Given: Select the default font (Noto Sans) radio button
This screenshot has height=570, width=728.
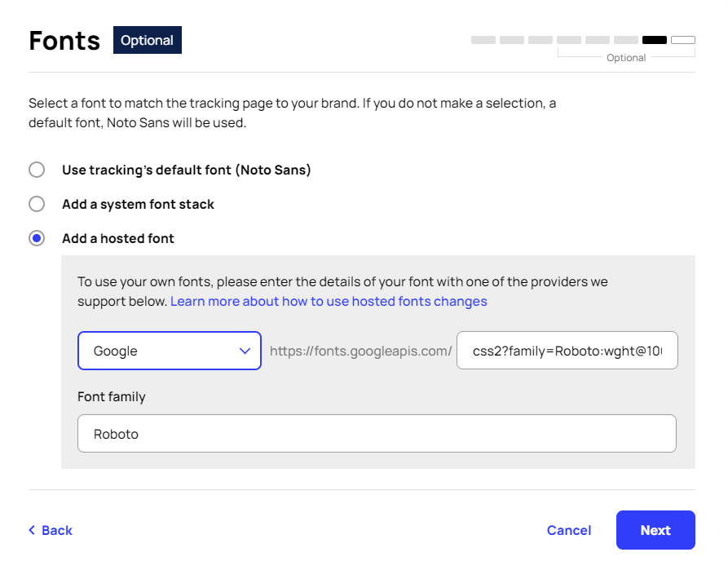Looking at the screenshot, I should tap(37, 170).
